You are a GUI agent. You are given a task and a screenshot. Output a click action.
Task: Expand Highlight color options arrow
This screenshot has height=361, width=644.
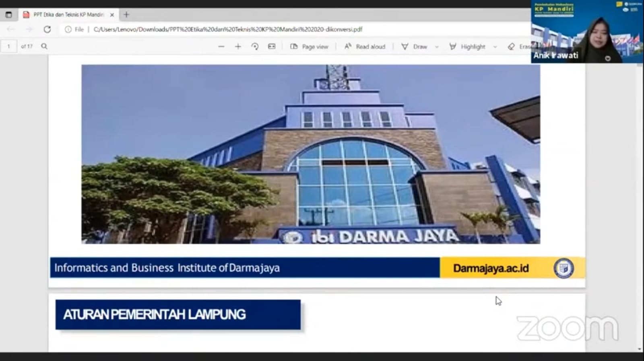(x=495, y=47)
